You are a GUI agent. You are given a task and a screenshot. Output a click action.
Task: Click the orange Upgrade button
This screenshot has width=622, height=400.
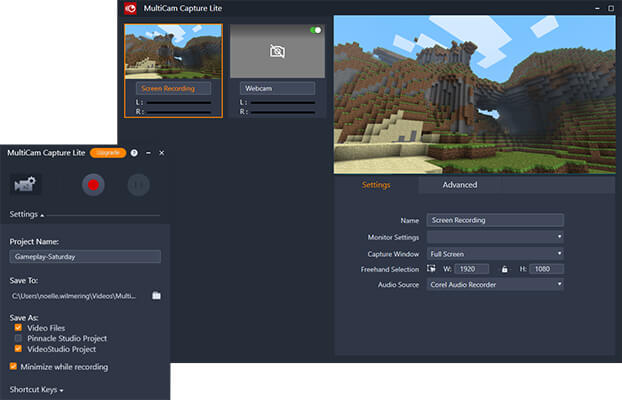click(x=108, y=153)
